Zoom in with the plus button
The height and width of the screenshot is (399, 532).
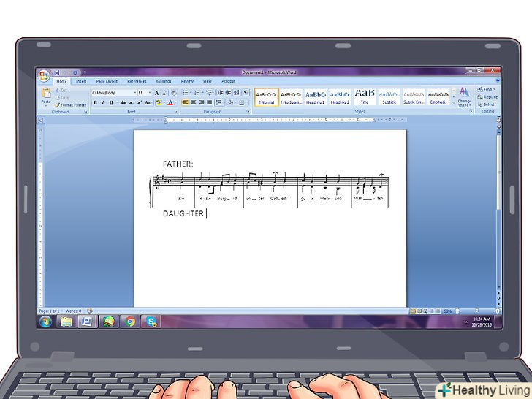click(x=498, y=311)
